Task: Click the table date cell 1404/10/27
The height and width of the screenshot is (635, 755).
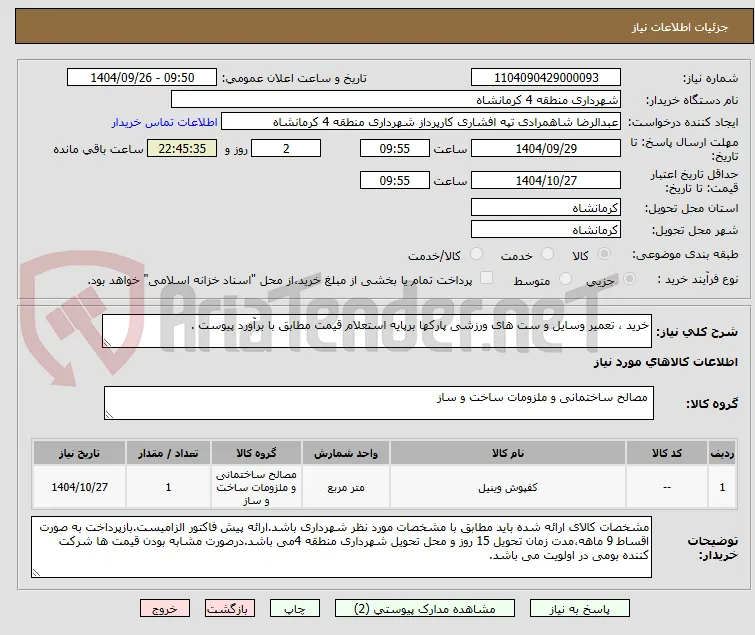Action: [x=79, y=487]
